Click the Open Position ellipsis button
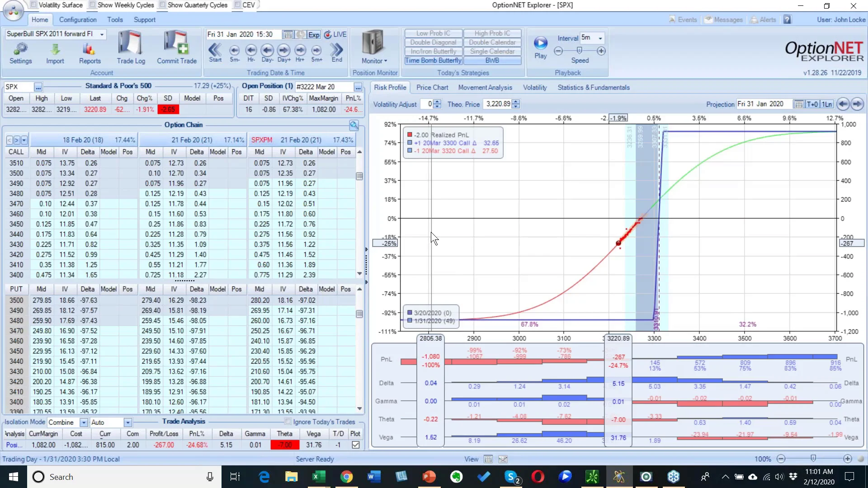This screenshot has width=868, height=488. tap(358, 87)
